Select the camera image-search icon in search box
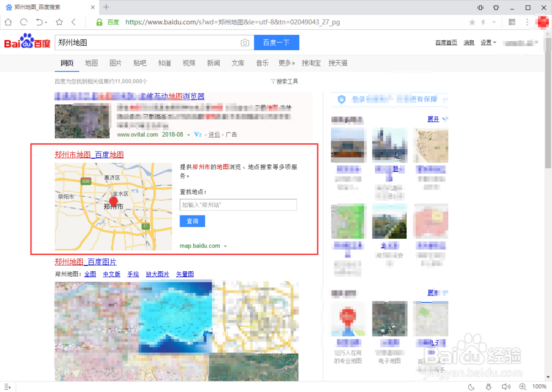 pos(245,42)
